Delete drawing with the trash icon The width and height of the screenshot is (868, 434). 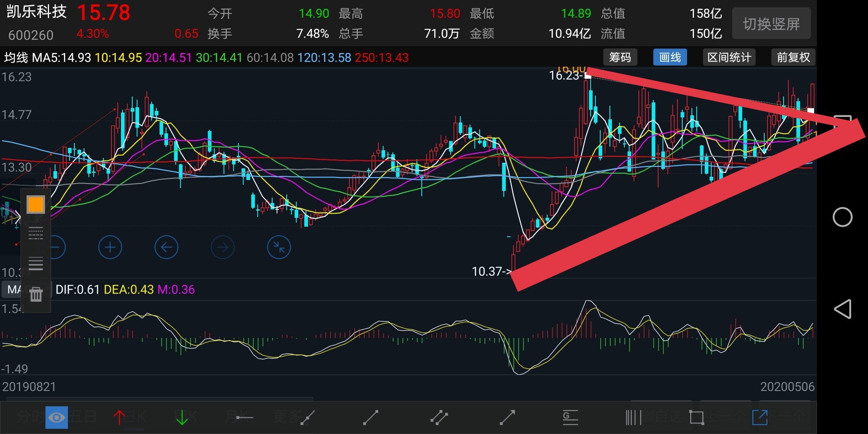pos(36,294)
